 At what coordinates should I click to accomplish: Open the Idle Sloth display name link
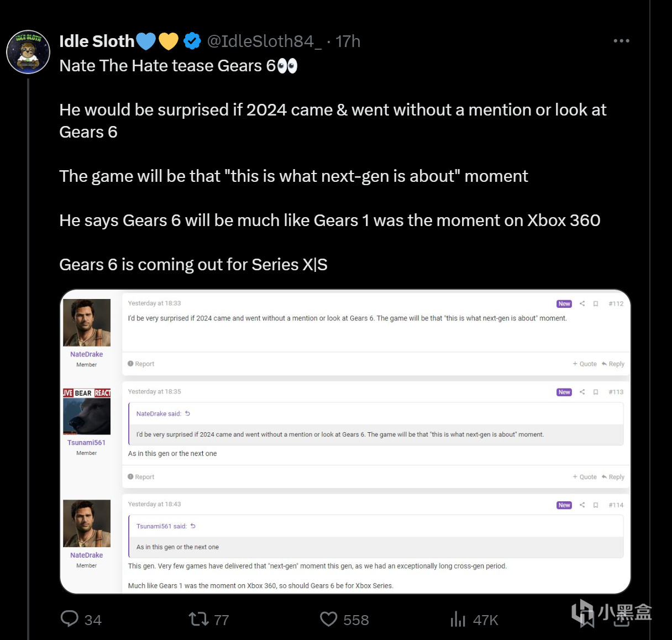point(97,41)
